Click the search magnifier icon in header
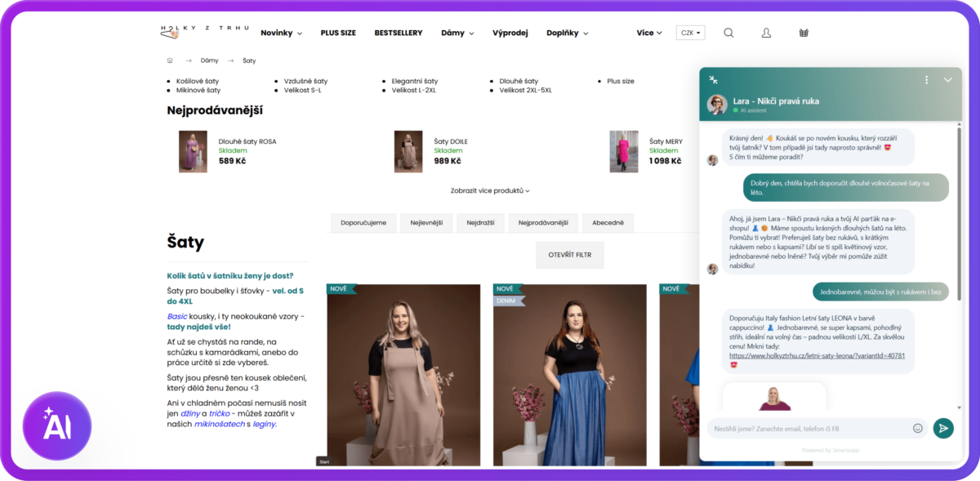Screen dimensions: 980x481 (728, 33)
